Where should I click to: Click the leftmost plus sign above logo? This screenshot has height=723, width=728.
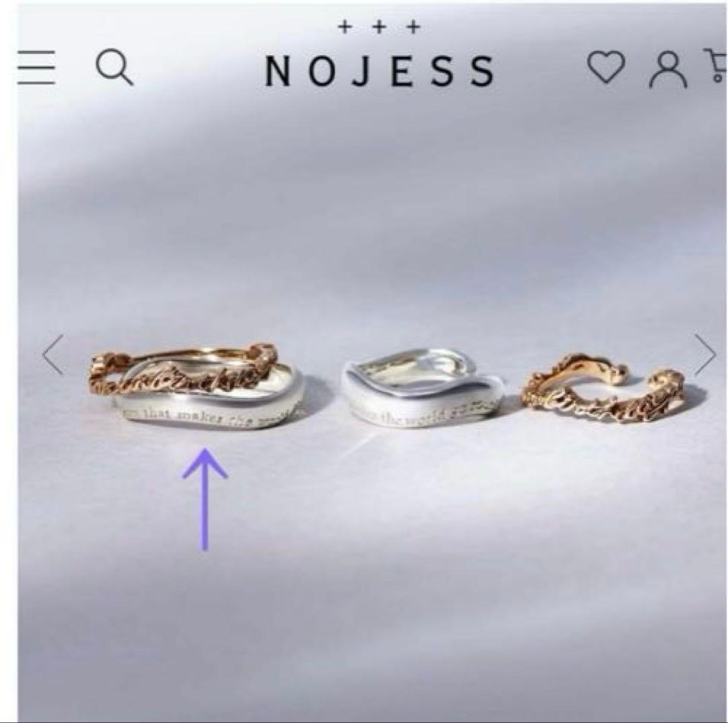[x=344, y=27]
